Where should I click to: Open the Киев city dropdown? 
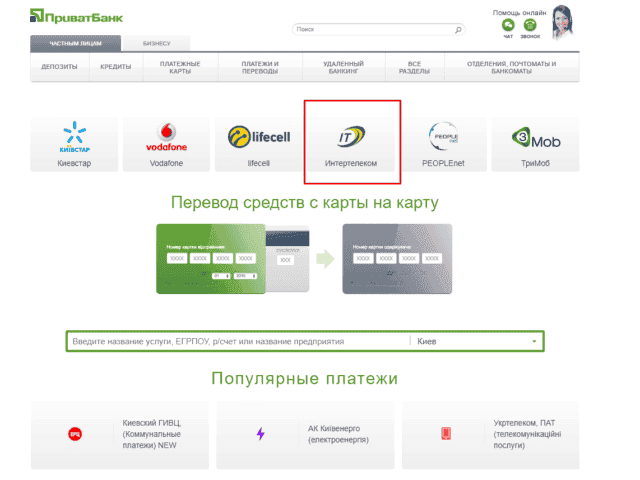coord(477,341)
